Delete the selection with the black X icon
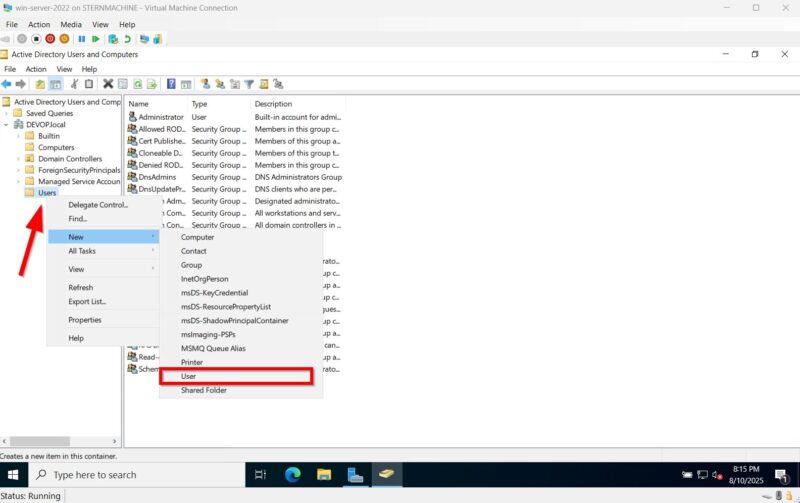This screenshot has height=503, width=800. (x=108, y=84)
